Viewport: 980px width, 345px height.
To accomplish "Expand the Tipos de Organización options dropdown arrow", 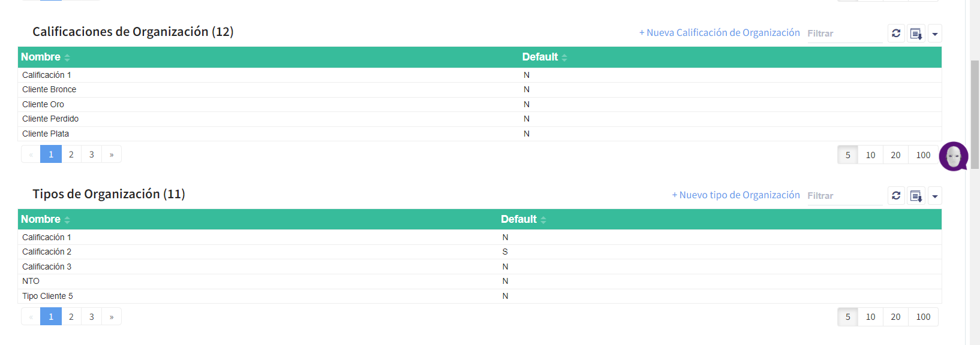I will [x=934, y=196].
